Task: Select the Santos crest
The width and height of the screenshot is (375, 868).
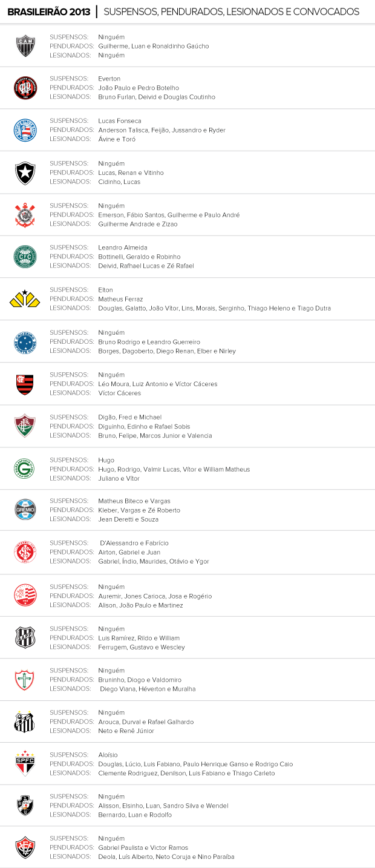Action: pyautogui.click(x=25, y=721)
